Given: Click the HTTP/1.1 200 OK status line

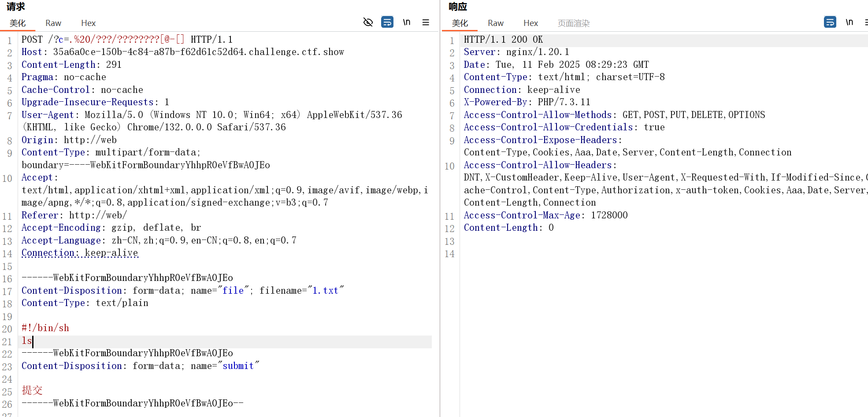Looking at the screenshot, I should pos(503,40).
